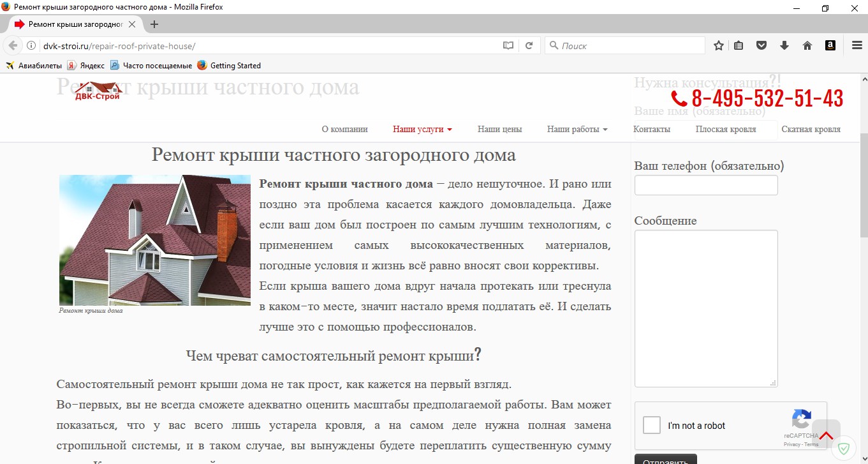Select the Ремонт крыши загородного tab
Screen dimensions: 868x464
(x=75, y=24)
